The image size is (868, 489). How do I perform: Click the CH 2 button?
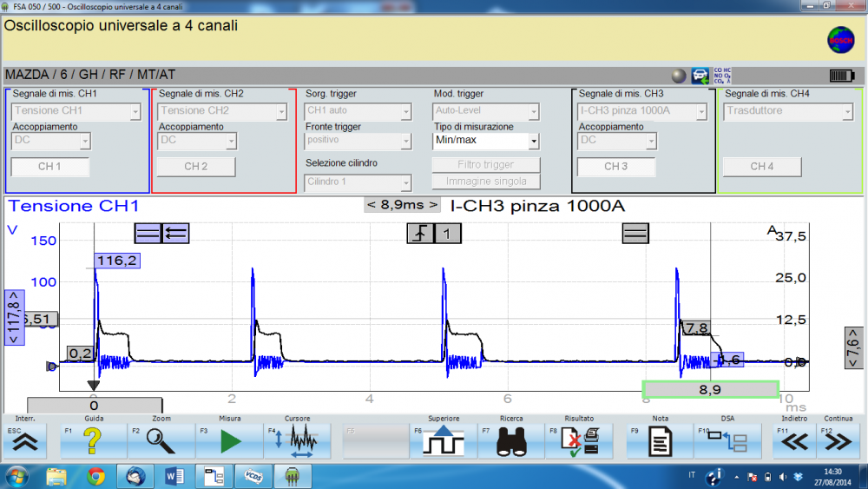coord(196,167)
